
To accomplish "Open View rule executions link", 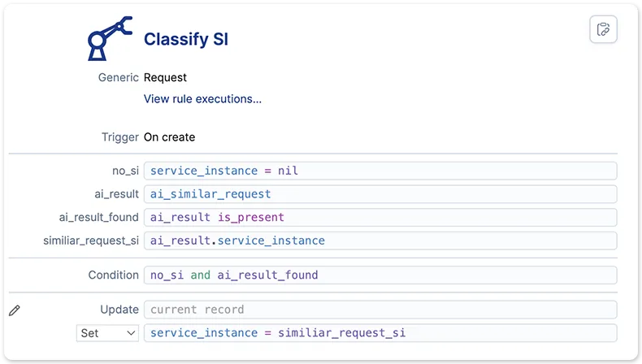I will tap(202, 98).
